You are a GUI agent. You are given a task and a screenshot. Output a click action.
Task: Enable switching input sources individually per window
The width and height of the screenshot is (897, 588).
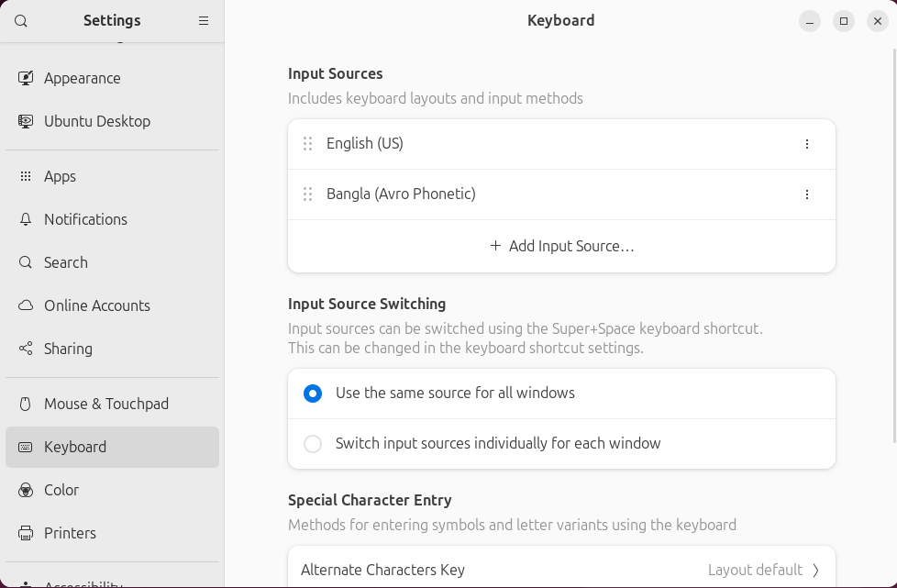[x=313, y=444]
